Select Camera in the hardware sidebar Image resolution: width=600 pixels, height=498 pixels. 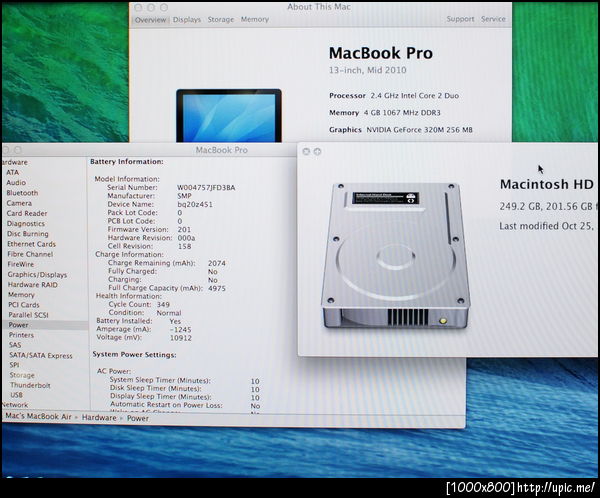coord(19,203)
